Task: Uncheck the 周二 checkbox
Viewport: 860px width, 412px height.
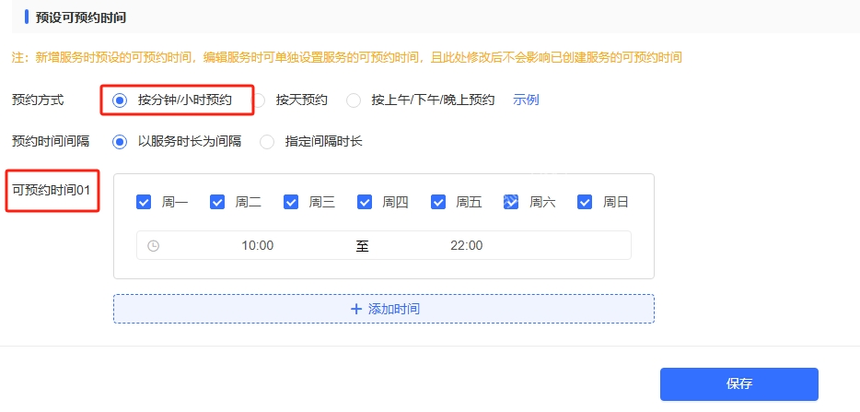Action: [217, 202]
